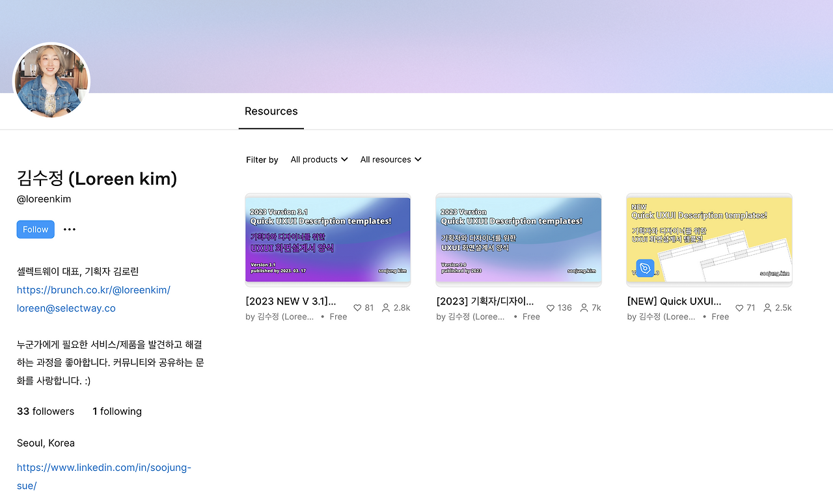833x504 pixels.
Task: Open the All products filter dropdown
Action: coord(319,159)
